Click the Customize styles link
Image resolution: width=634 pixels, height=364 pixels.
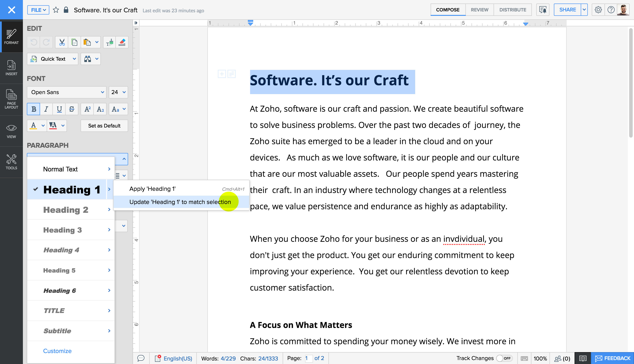[x=57, y=351]
